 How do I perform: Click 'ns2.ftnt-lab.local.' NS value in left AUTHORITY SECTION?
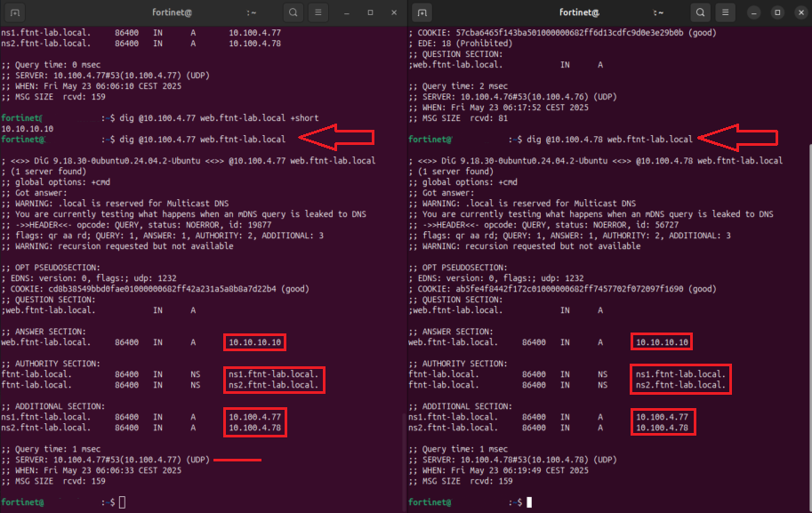click(273, 385)
